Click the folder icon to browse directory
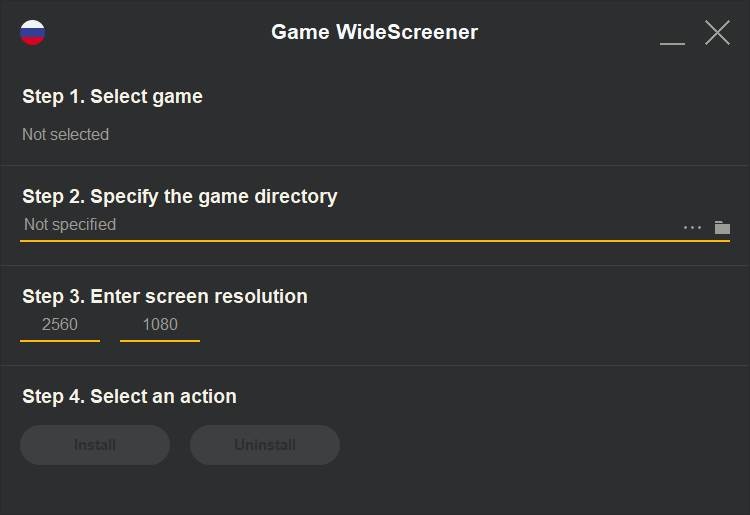Viewport: 750px width, 515px height. [x=722, y=227]
